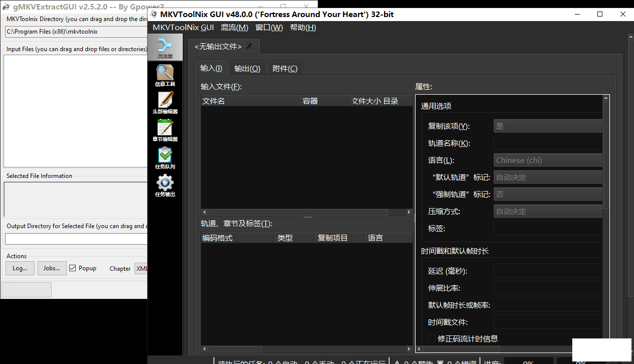Click the 默认帧时长或帧率 field
The image size is (634, 364).
pyautogui.click(x=548, y=305)
